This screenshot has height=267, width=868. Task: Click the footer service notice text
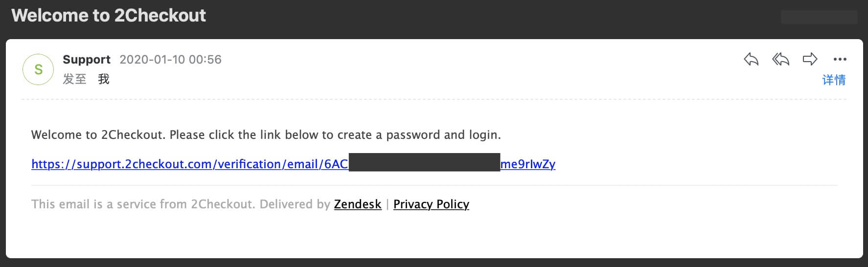tap(180, 204)
